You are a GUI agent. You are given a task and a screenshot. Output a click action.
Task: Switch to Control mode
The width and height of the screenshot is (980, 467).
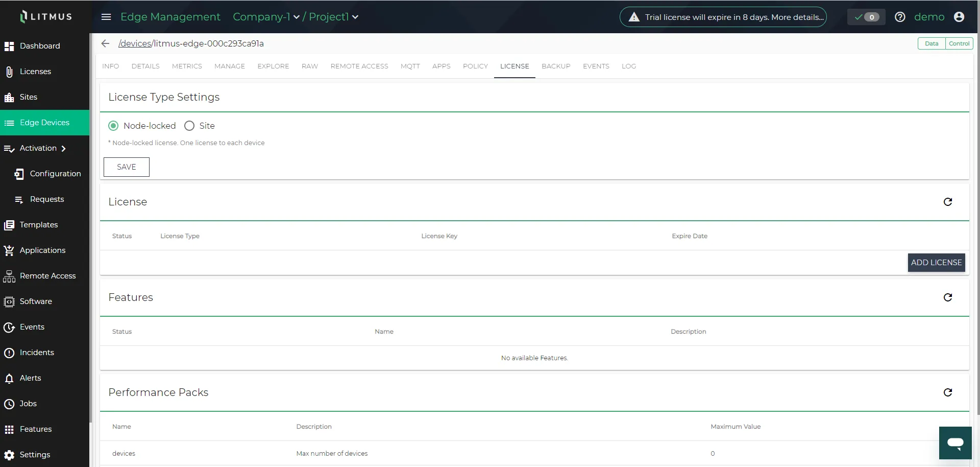959,43
